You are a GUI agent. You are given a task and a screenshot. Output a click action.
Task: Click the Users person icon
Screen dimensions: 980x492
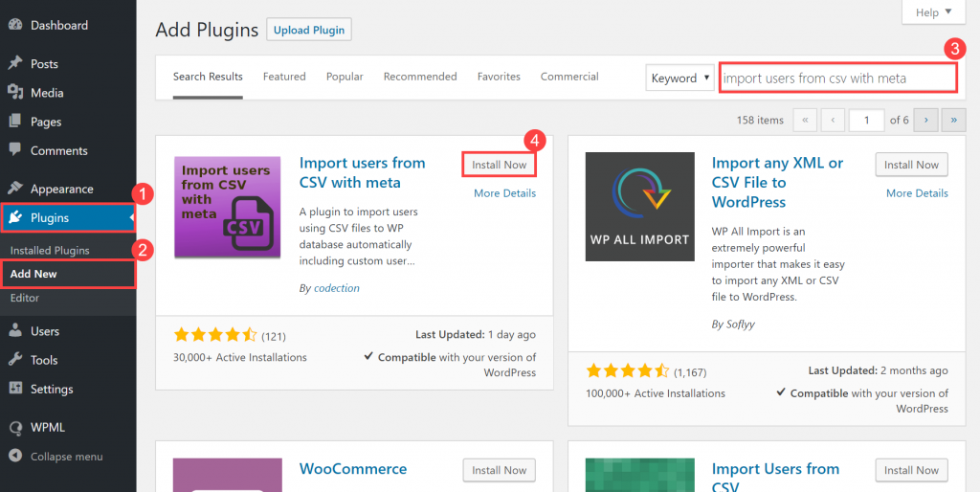[x=15, y=331]
